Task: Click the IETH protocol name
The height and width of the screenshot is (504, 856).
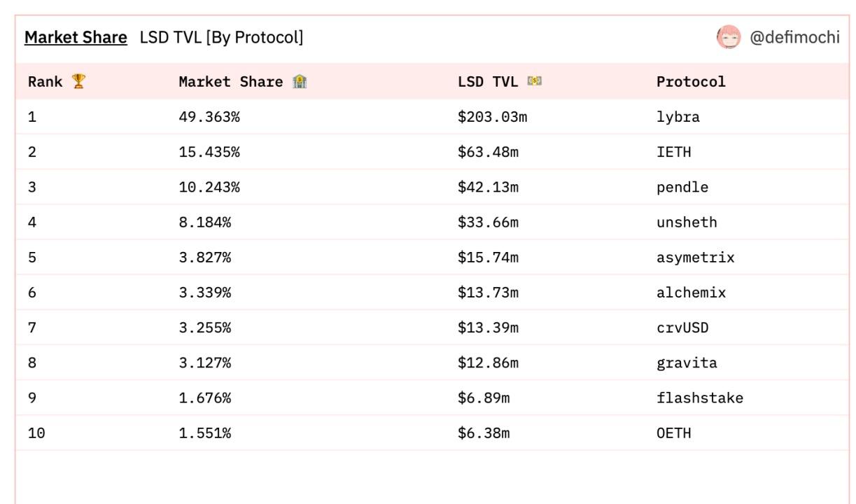Action: point(673,152)
